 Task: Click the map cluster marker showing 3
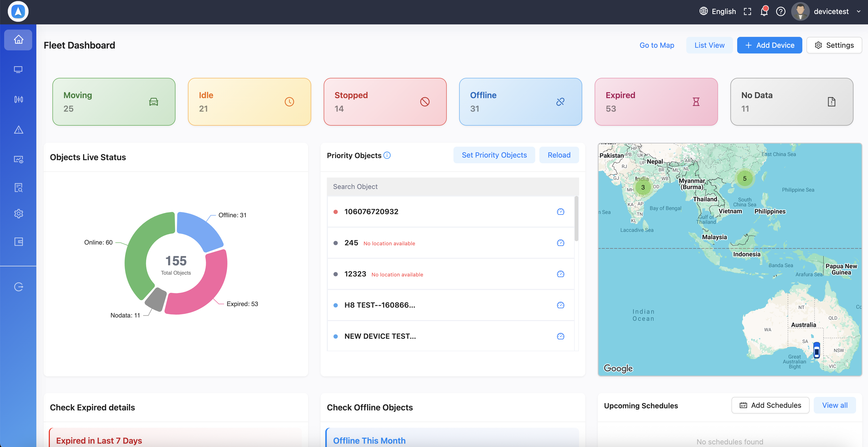coord(643,187)
